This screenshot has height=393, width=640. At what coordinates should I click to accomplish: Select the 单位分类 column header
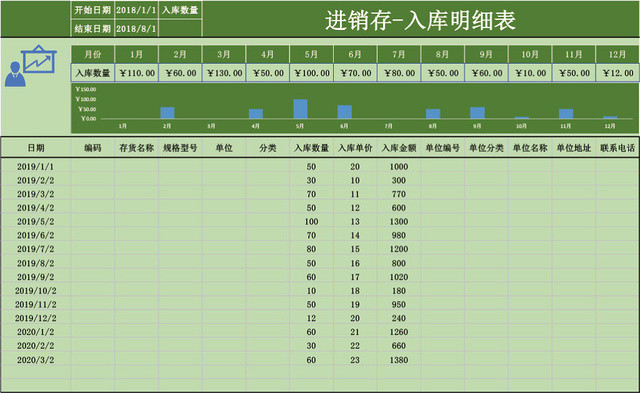[486, 148]
